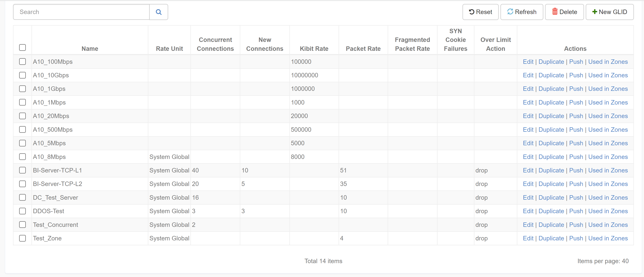Change the Items per page value 40
The height and width of the screenshot is (277, 644).
625,261
